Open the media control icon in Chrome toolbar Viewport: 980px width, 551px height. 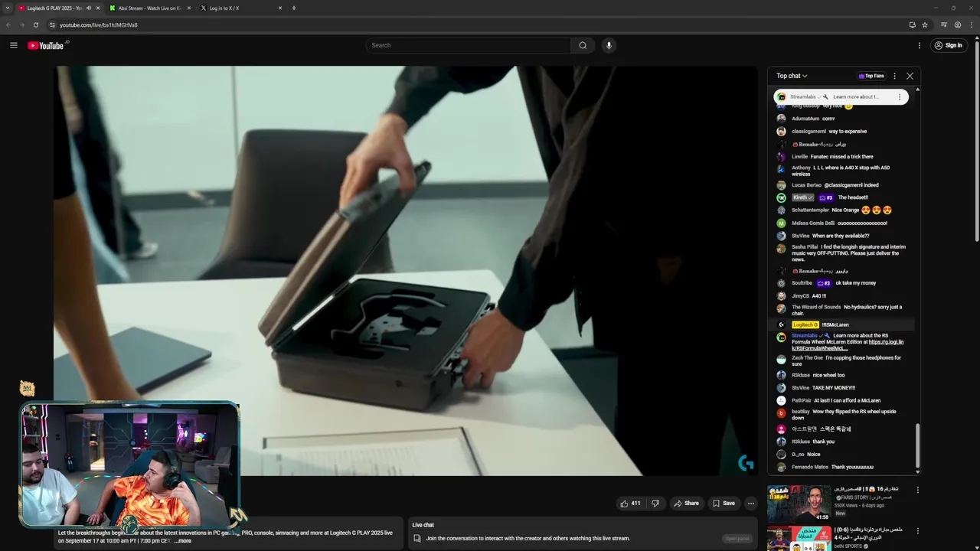point(944,24)
